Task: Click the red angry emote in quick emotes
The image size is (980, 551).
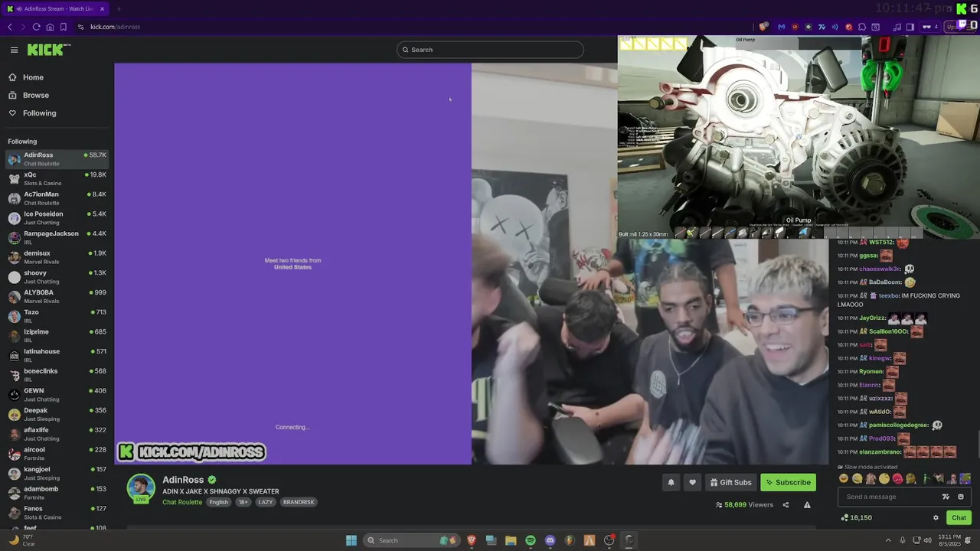Action: coord(898,478)
